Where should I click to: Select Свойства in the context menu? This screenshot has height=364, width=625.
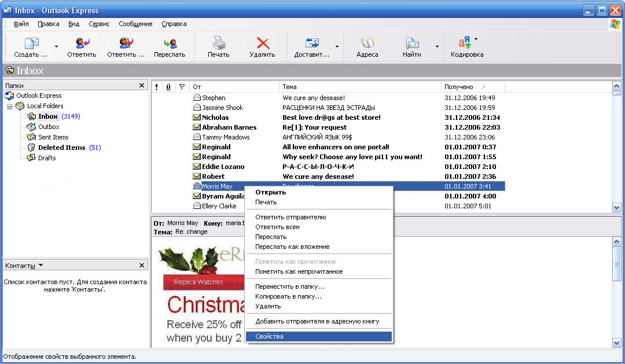click(x=269, y=336)
